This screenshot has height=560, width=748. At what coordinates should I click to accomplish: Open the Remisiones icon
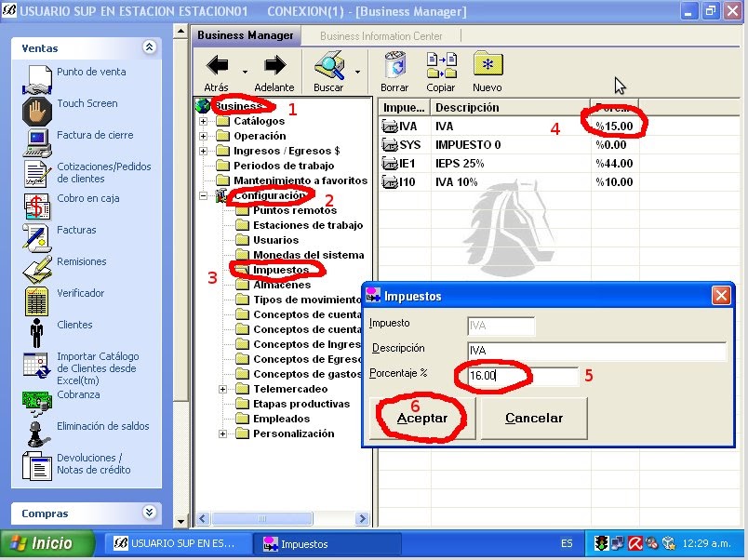coord(36,269)
